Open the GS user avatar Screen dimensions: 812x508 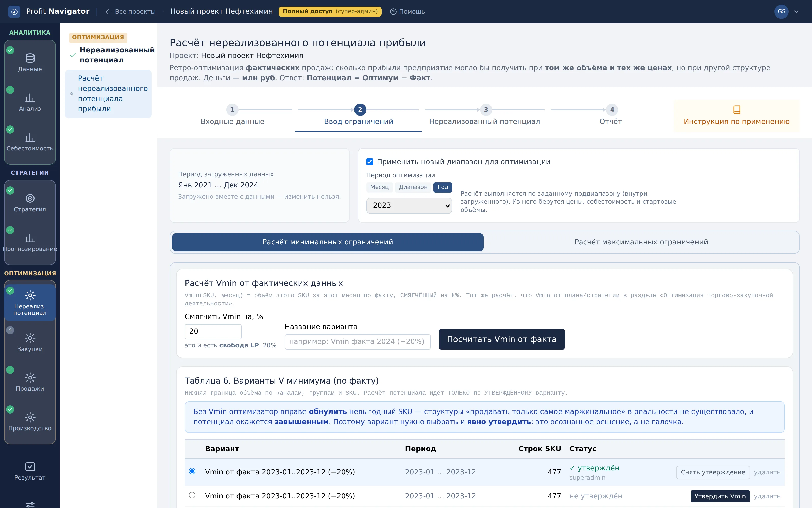(781, 11)
